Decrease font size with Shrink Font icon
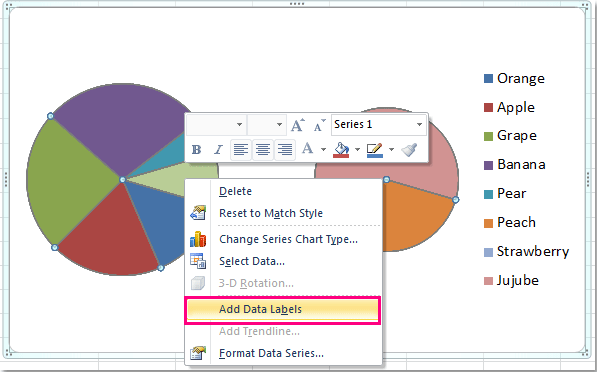 pyautogui.click(x=319, y=125)
